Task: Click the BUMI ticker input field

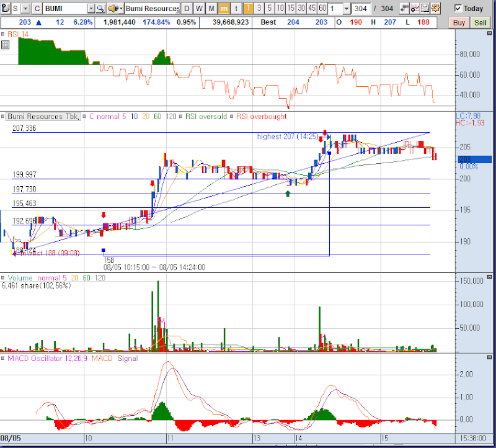Action: [65, 9]
